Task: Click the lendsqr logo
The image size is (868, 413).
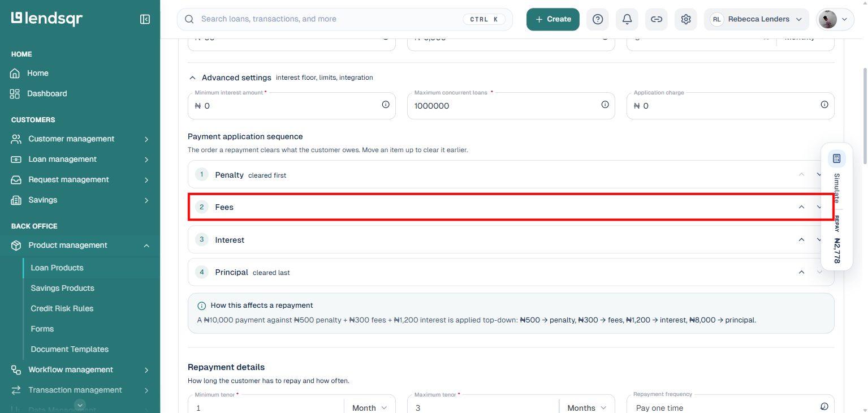Action: 47,19
